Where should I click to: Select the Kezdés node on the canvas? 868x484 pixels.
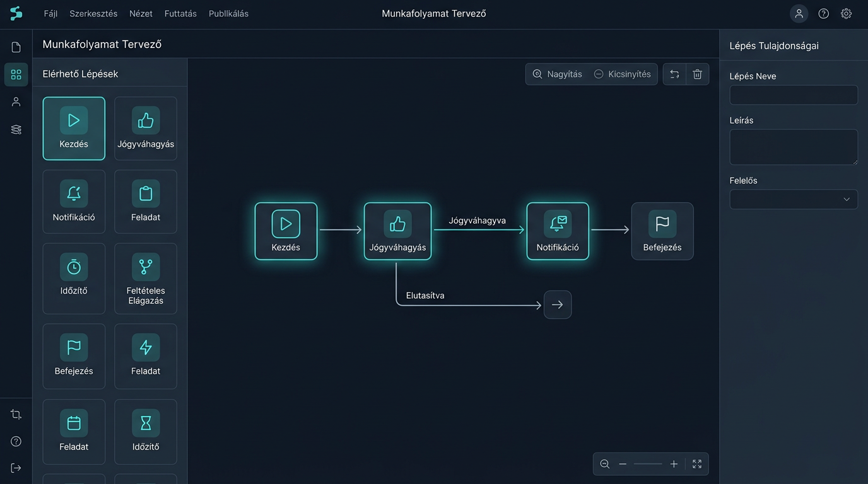[286, 231]
